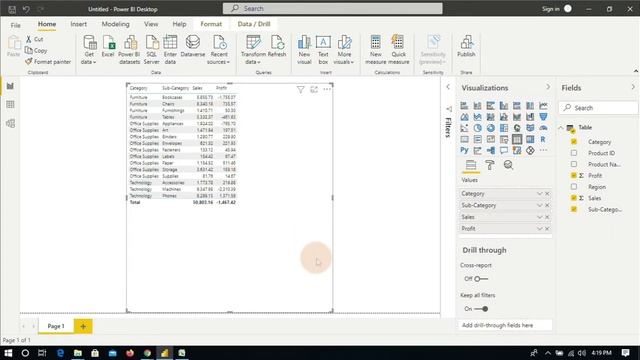
Task: Remove Profit from Values
Action: point(547,229)
